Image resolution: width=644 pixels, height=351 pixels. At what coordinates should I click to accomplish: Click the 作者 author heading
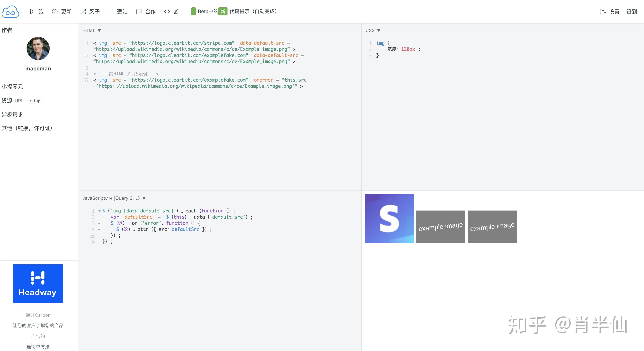coord(7,30)
